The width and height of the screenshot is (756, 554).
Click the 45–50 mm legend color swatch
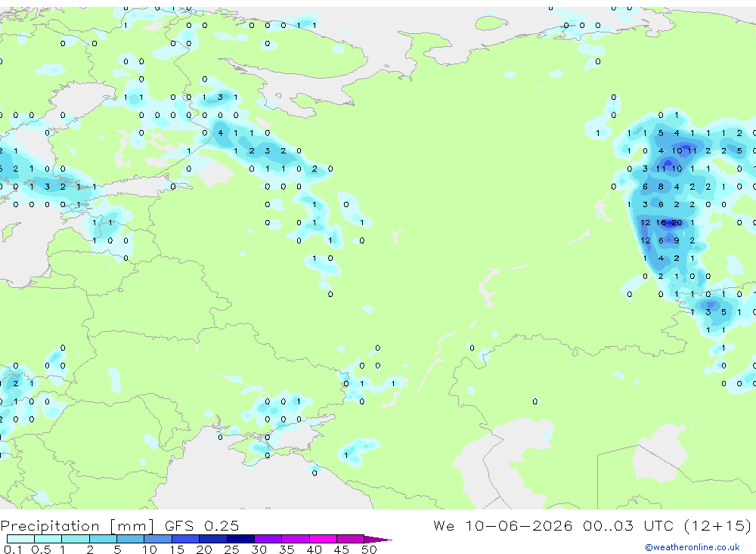350,539
